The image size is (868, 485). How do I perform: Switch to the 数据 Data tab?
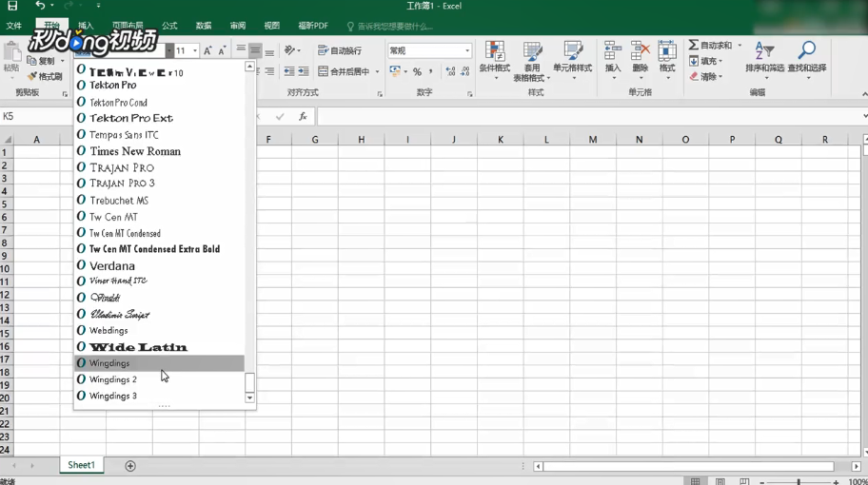(204, 26)
